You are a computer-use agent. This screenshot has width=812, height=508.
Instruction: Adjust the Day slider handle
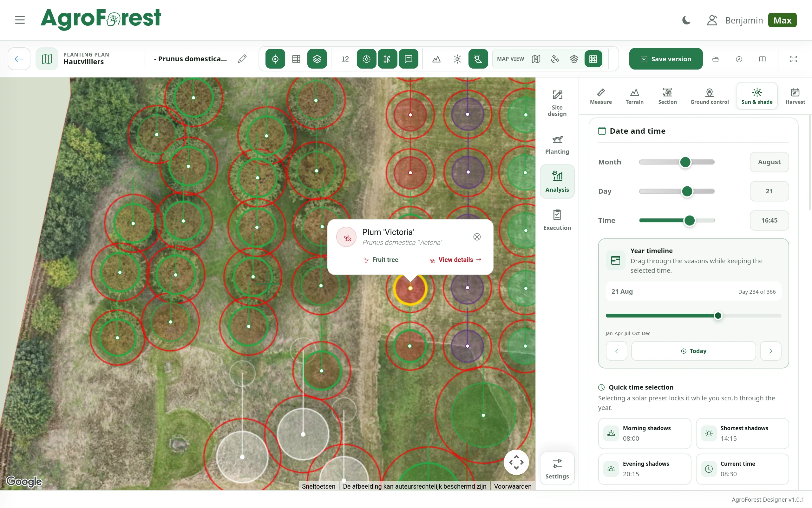(687, 191)
